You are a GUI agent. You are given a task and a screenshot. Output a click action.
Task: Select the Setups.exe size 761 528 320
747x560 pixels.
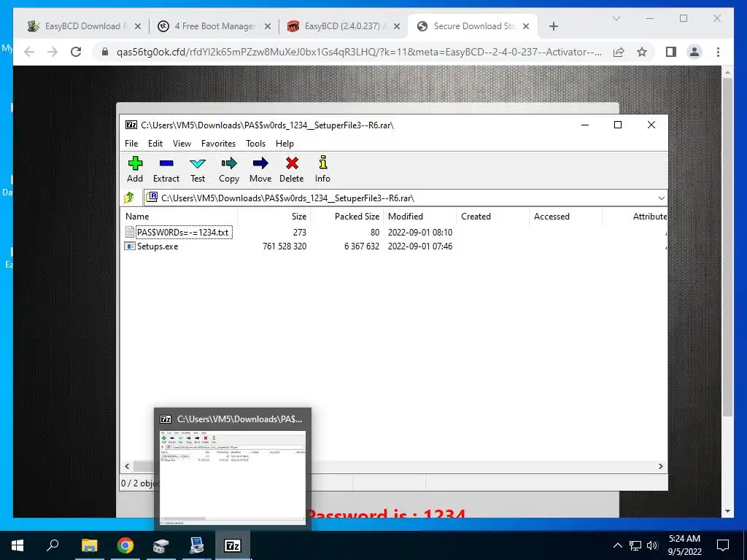click(x=285, y=246)
